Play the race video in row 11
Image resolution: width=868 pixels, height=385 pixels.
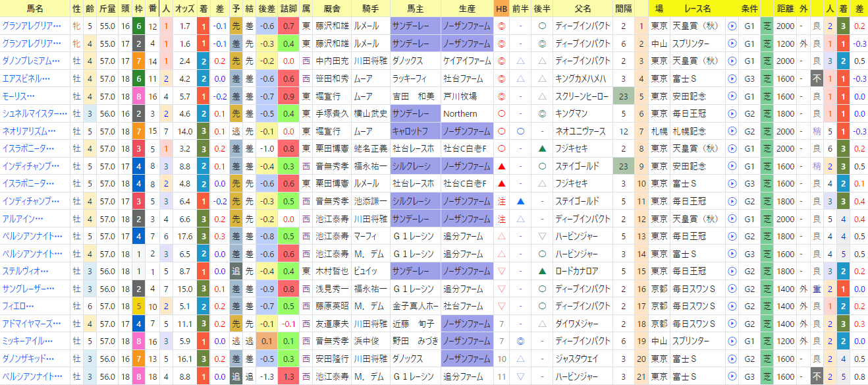(x=732, y=200)
